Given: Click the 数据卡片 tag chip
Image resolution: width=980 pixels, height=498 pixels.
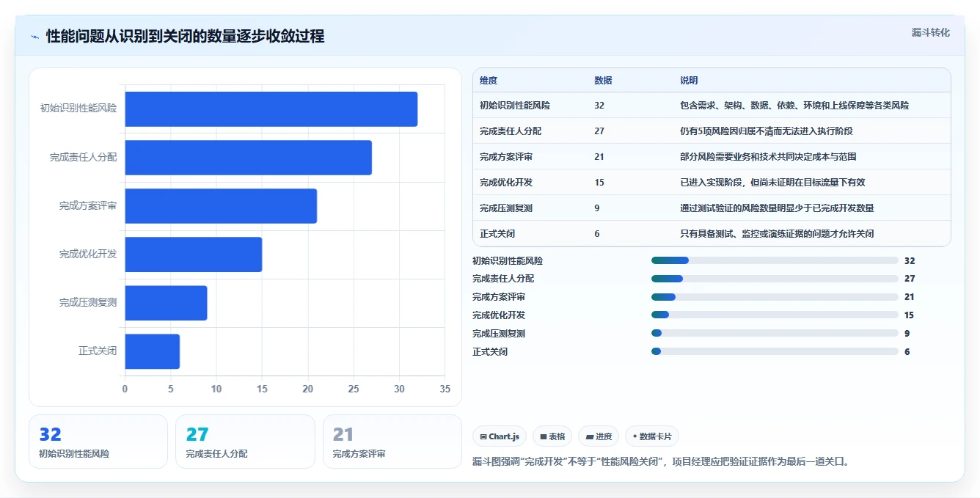Looking at the screenshot, I should (x=652, y=436).
